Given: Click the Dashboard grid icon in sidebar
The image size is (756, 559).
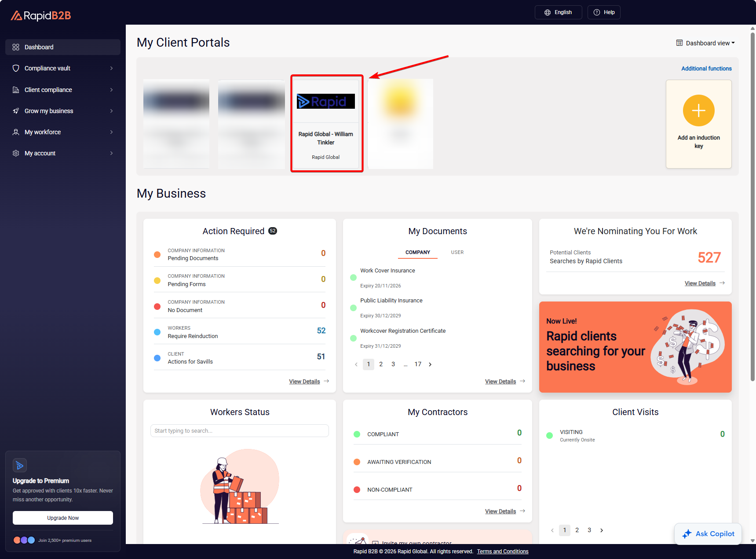Looking at the screenshot, I should (x=16, y=47).
